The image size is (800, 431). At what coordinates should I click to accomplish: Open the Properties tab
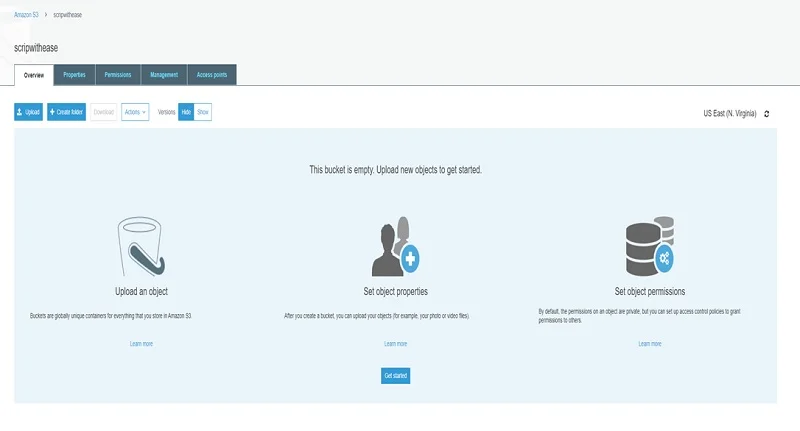[x=74, y=74]
